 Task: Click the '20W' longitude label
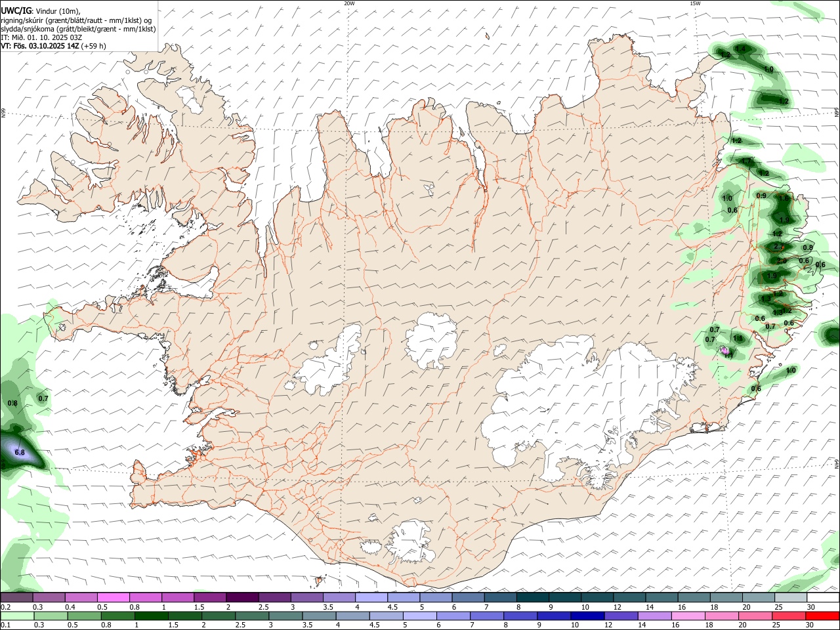tap(349, 3)
